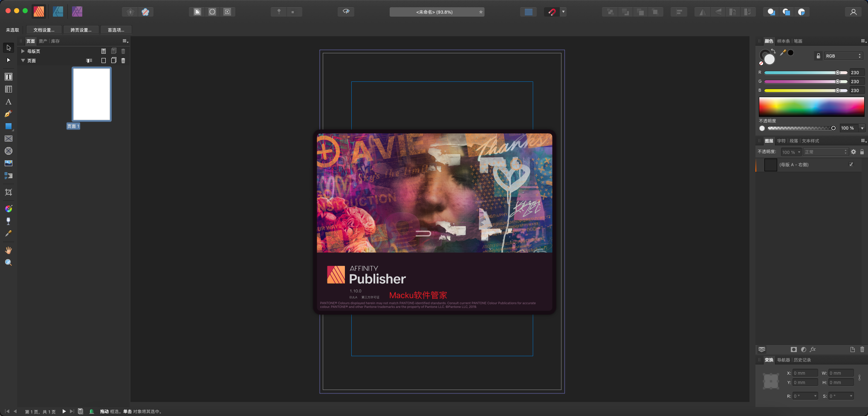Expand the 母版页 section triangle
Image resolution: width=868 pixels, height=416 pixels.
23,51
